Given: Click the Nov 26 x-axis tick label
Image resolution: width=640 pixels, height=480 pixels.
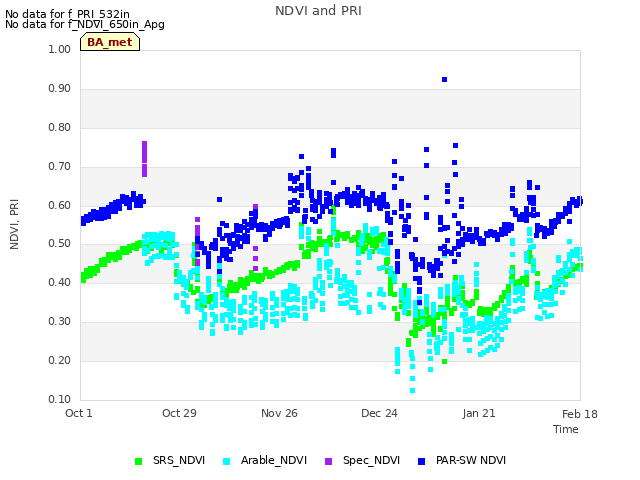Looking at the screenshot, I should pyautogui.click(x=279, y=413).
